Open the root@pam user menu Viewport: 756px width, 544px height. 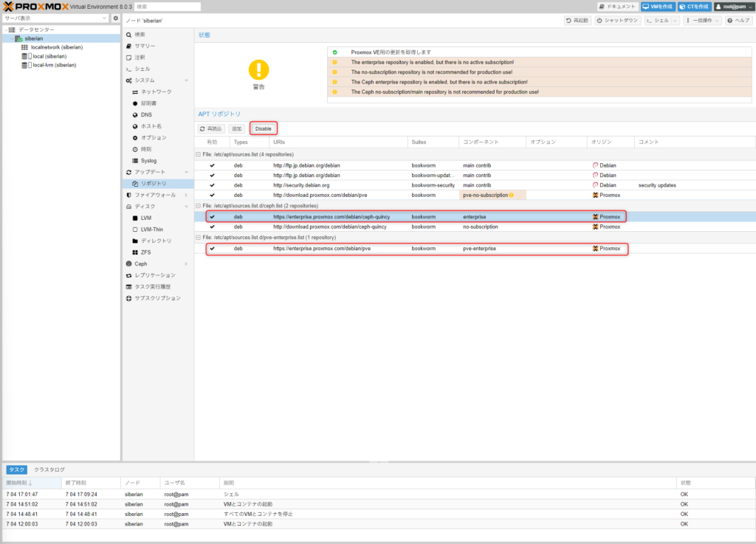[734, 7]
